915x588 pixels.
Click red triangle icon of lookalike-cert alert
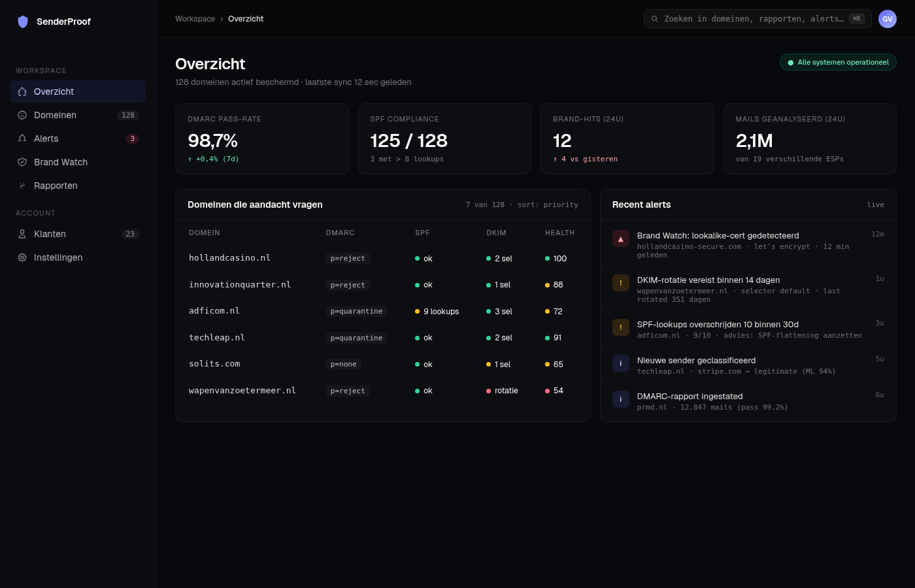coord(621,238)
